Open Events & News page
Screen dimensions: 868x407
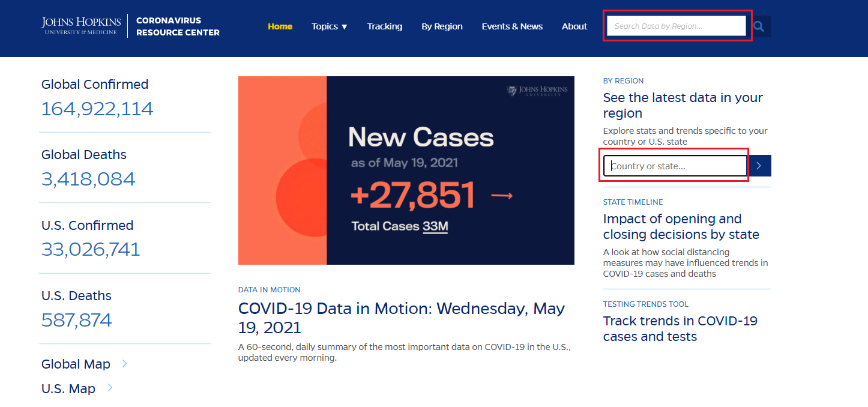pos(512,26)
